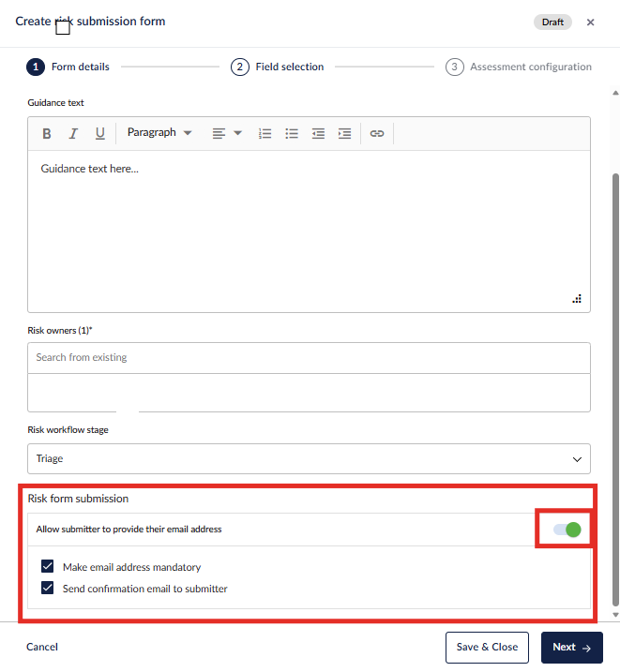Screen dimensions: 620x672
Task: Open the Paragraph style dropdown
Action: (x=159, y=133)
